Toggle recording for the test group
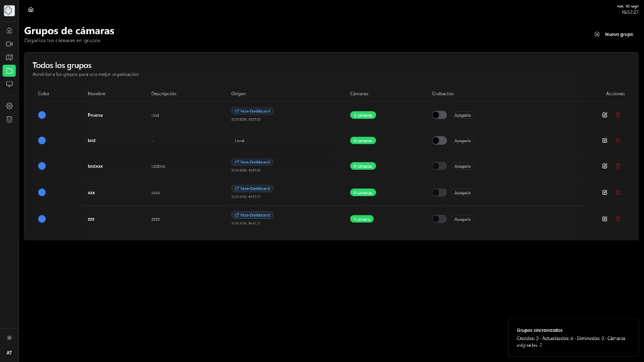 (439, 140)
